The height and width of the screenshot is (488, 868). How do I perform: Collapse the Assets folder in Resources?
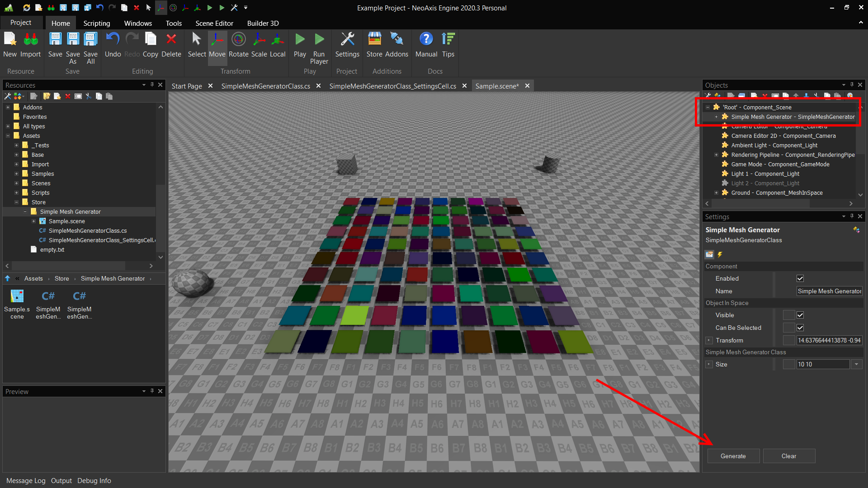point(8,136)
